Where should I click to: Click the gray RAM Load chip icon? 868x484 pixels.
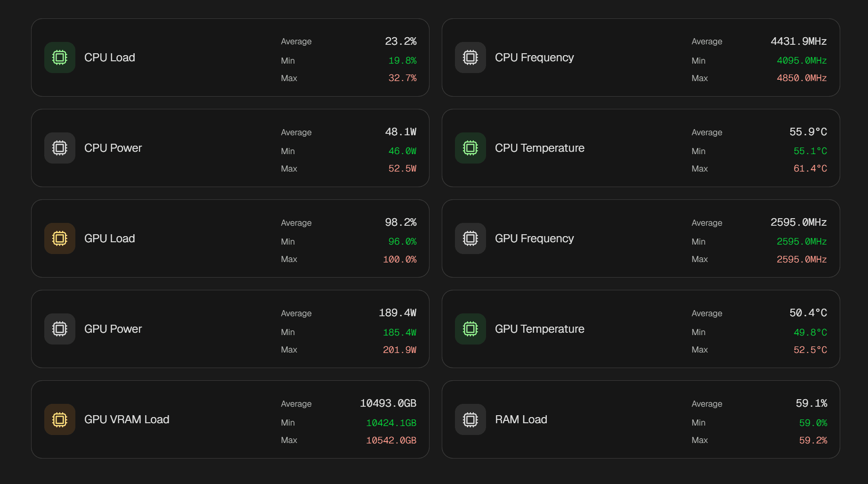pos(470,419)
